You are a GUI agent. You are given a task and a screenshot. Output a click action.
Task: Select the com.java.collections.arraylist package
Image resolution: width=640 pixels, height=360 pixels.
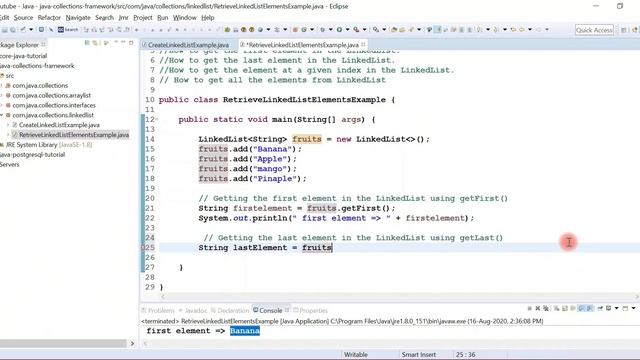(x=51, y=95)
